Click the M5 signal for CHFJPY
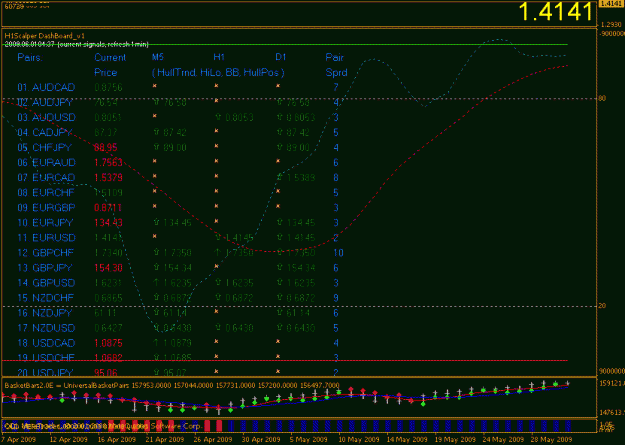 click(x=170, y=148)
